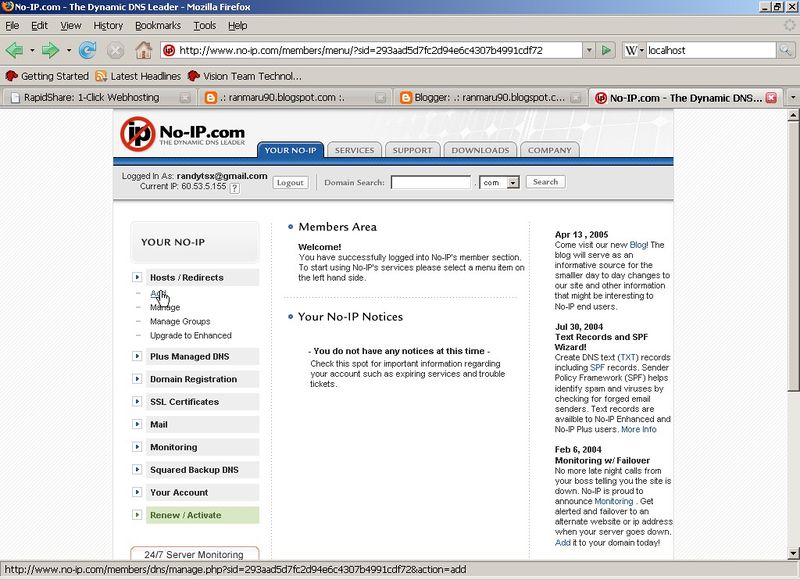Click the Domain Search text field
800x580 pixels.
click(431, 182)
